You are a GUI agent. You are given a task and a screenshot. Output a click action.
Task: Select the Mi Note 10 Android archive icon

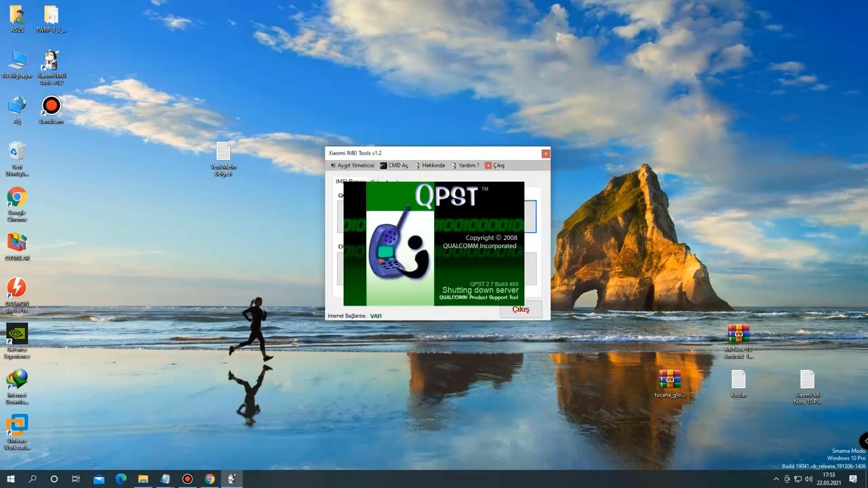click(x=738, y=341)
